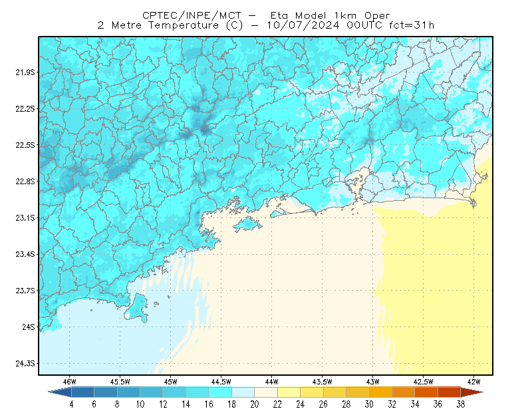The height and width of the screenshot is (411, 532).
Task: Click the '23.1S' latitude label
Action: [x=25, y=218]
